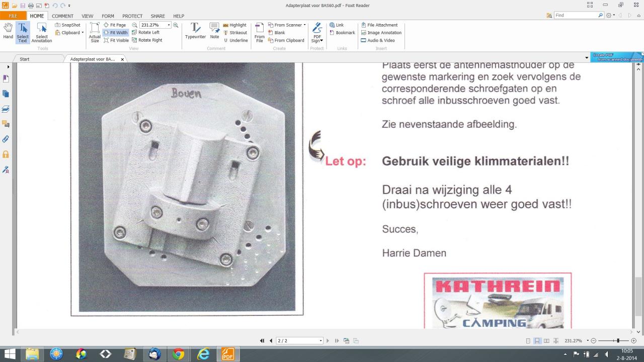Click the status bar zoom out minus button

[x=594, y=341]
